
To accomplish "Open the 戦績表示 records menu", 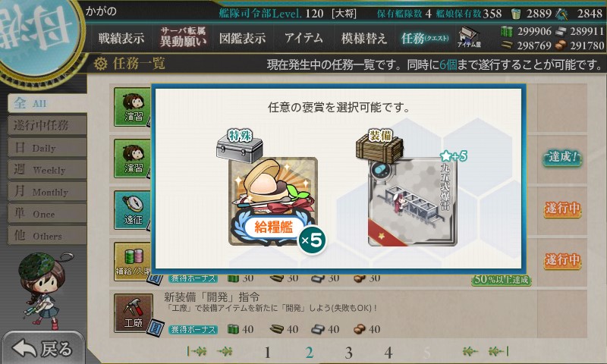I will tap(121, 38).
